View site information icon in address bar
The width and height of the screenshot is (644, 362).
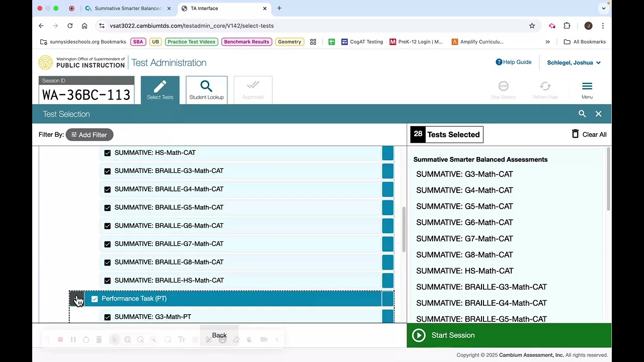102,26
